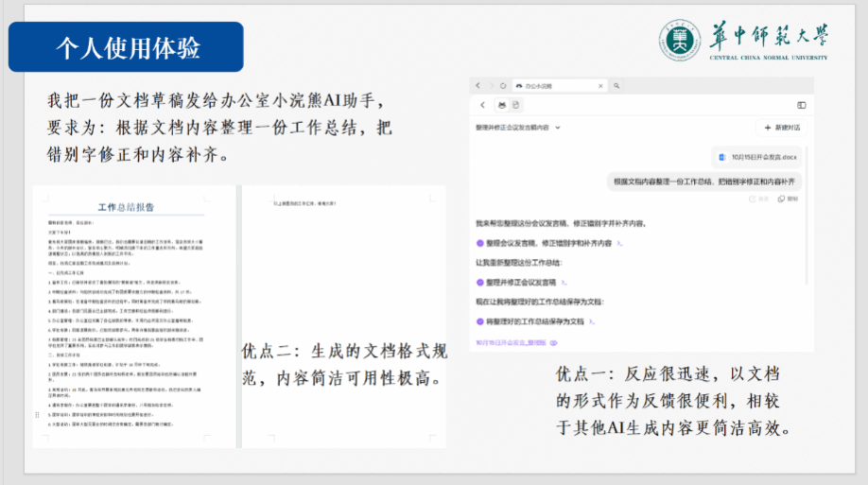Viewport: 868px width, 485px height.
Task: Click the back chevron in the chat toolbar
Action: pos(482,105)
